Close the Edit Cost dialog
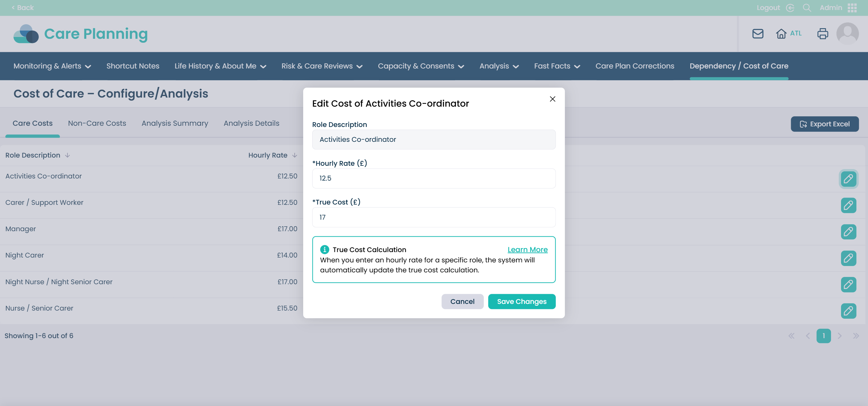This screenshot has height=406, width=868. pos(552,99)
